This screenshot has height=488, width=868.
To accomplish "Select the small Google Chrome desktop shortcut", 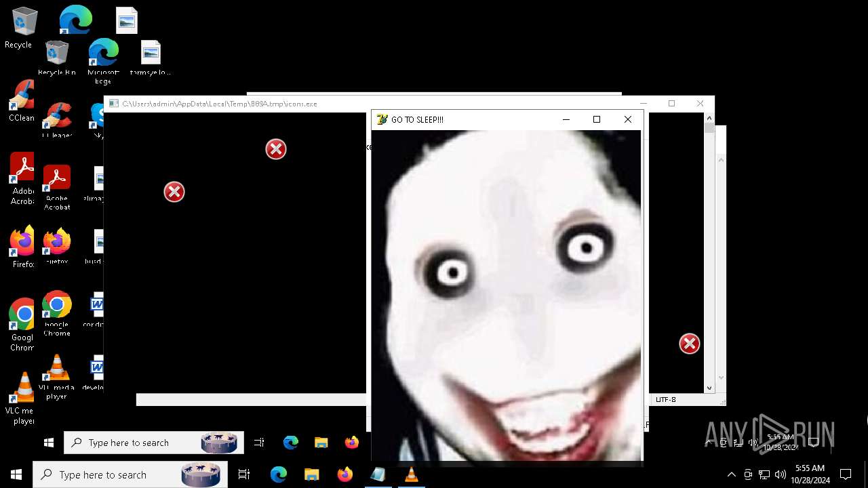I will click(x=57, y=313).
